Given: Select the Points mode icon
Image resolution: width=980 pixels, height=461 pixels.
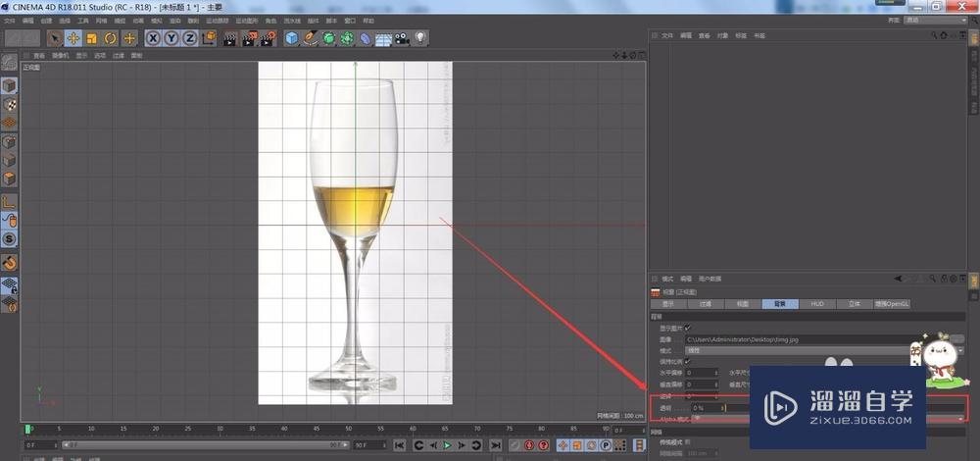Looking at the screenshot, I should [x=9, y=142].
